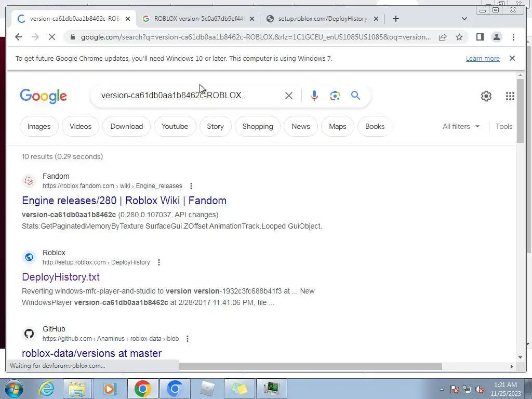Filter results by Download
The height and width of the screenshot is (399, 532).
pos(127,126)
